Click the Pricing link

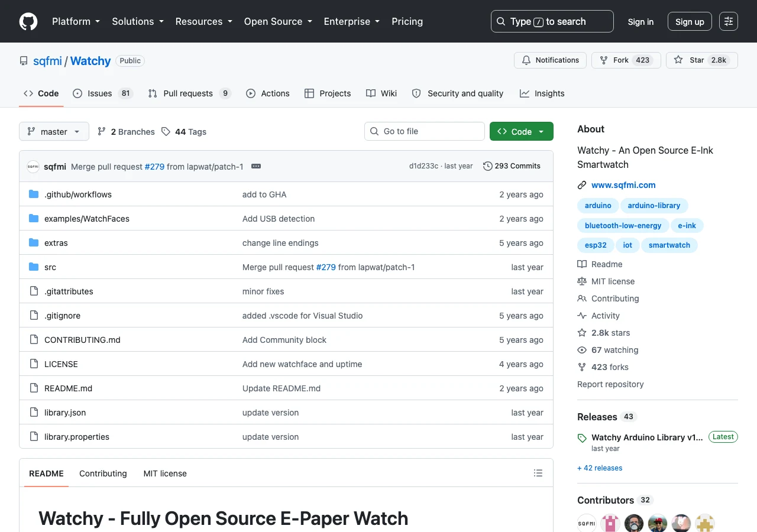coord(407,21)
